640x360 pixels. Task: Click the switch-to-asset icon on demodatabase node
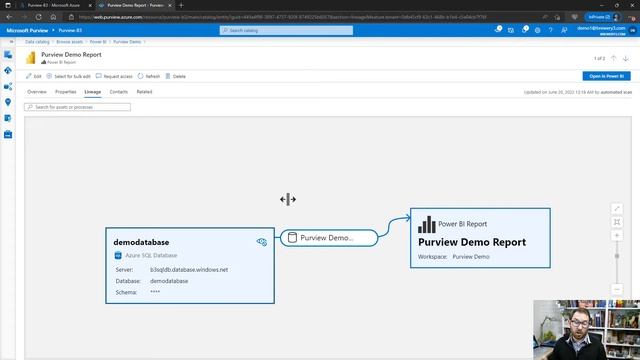pos(262,242)
